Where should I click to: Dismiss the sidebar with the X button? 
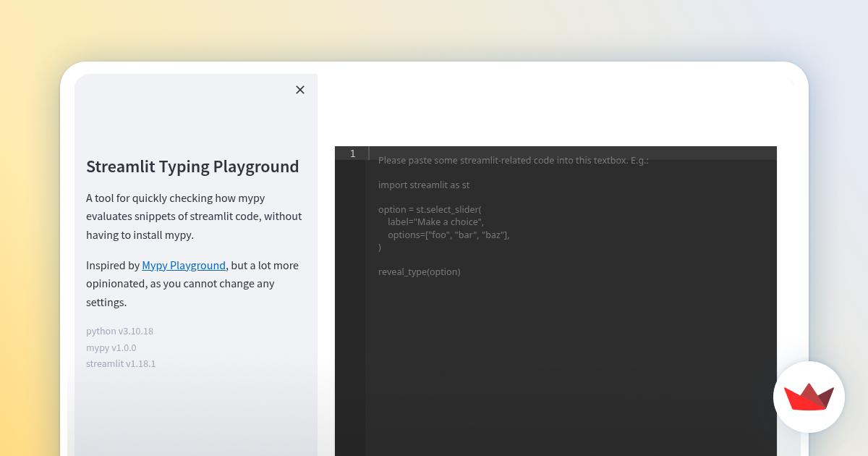pyautogui.click(x=300, y=90)
